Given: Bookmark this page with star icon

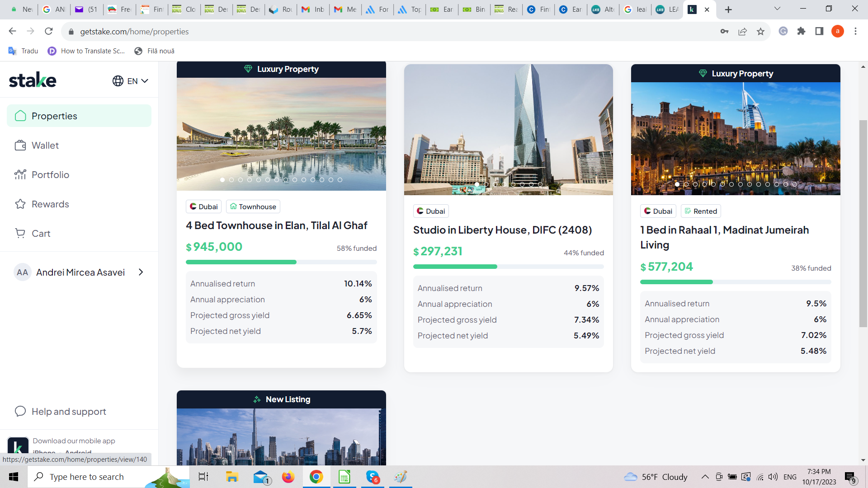Looking at the screenshot, I should pyautogui.click(x=760, y=31).
